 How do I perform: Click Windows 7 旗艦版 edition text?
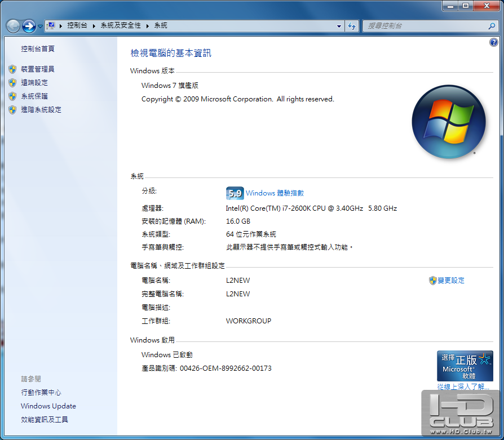170,86
